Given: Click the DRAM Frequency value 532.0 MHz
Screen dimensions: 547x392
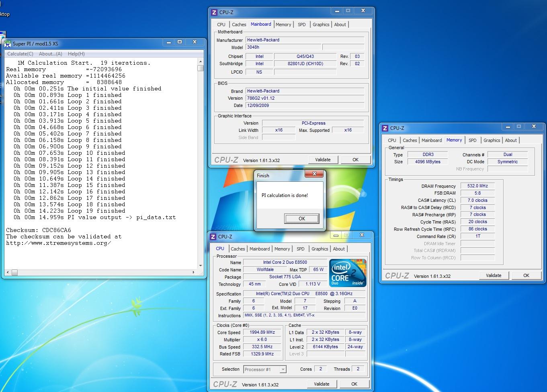Looking at the screenshot, I should coord(477,186).
